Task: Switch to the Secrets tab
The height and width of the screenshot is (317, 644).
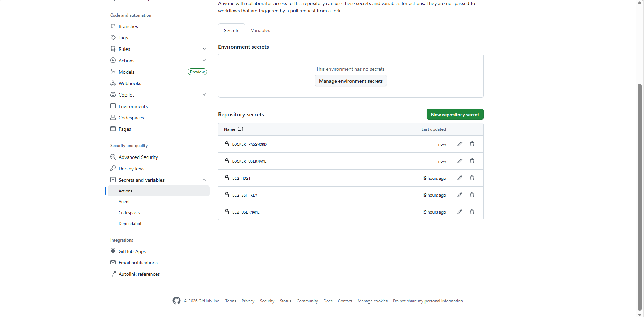Action: (x=232, y=30)
